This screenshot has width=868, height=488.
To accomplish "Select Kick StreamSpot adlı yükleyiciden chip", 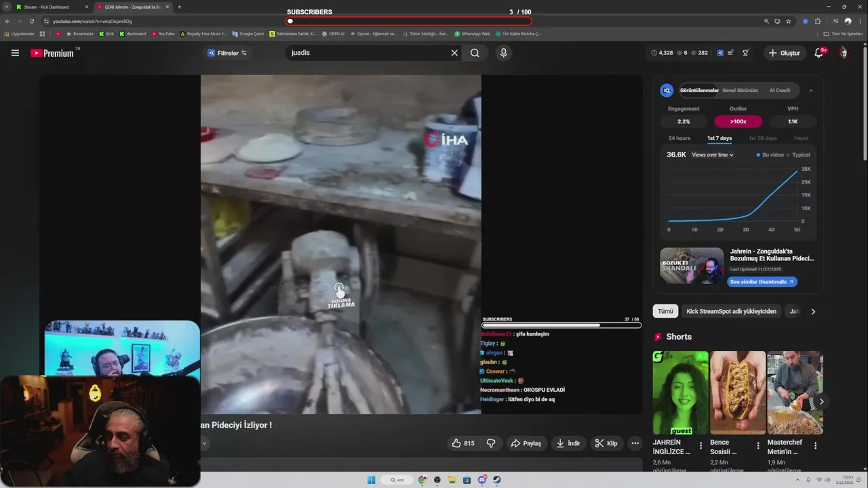I will (731, 311).
